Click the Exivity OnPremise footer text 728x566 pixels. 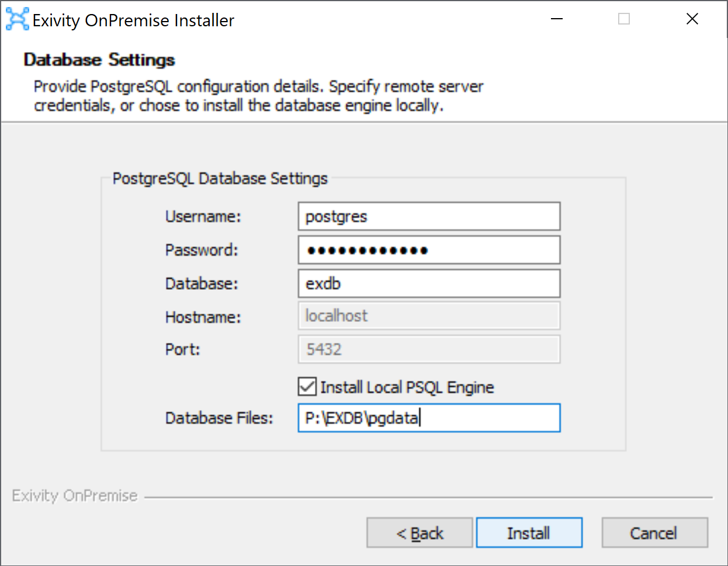75,496
